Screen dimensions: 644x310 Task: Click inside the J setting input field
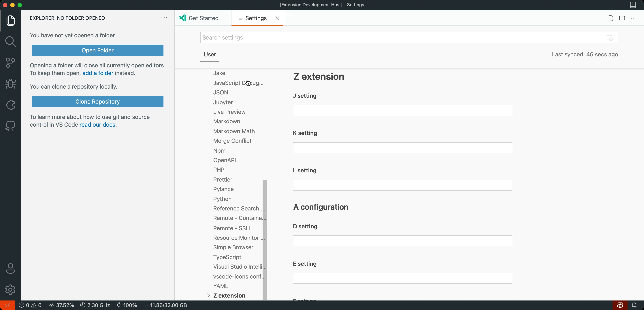point(402,110)
